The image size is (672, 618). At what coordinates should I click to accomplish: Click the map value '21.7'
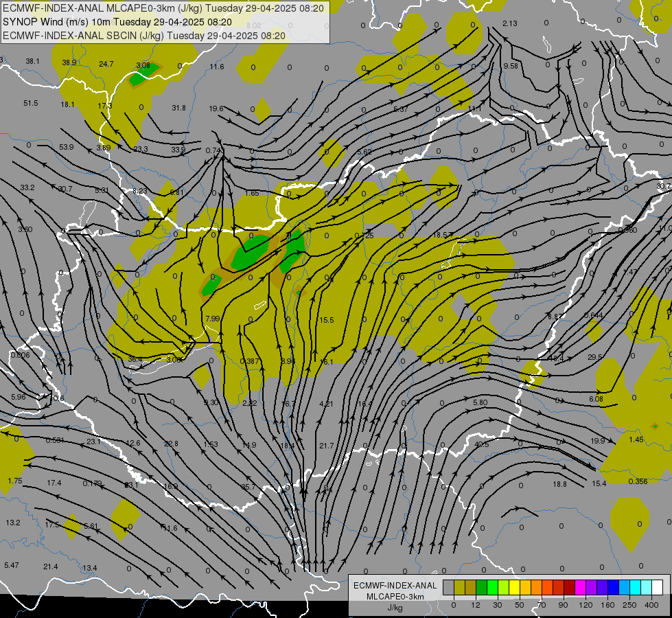pos(327,446)
